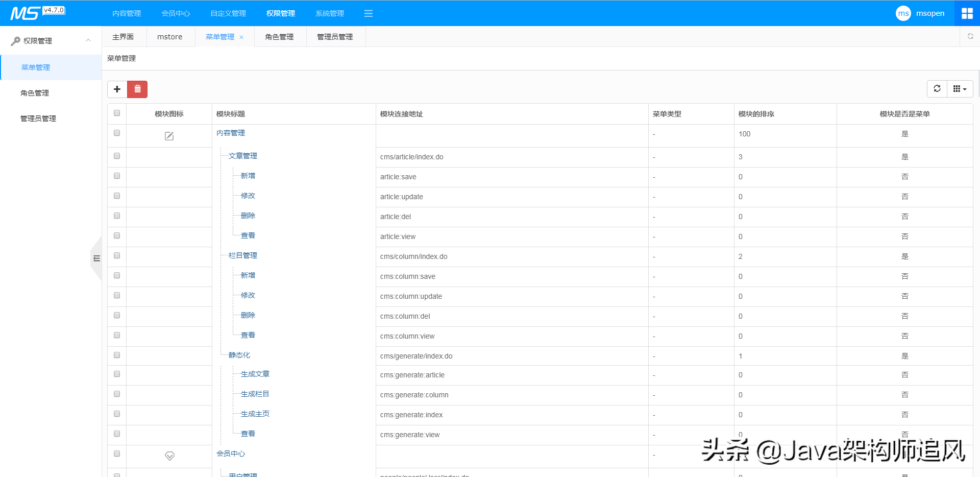Check the checkbox for the 栏目管理 row

tap(117, 256)
